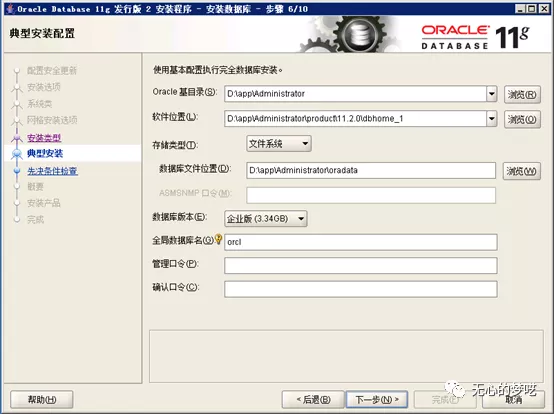Minimize the Oracle installer window
The image size is (554, 414).
coord(520,9)
